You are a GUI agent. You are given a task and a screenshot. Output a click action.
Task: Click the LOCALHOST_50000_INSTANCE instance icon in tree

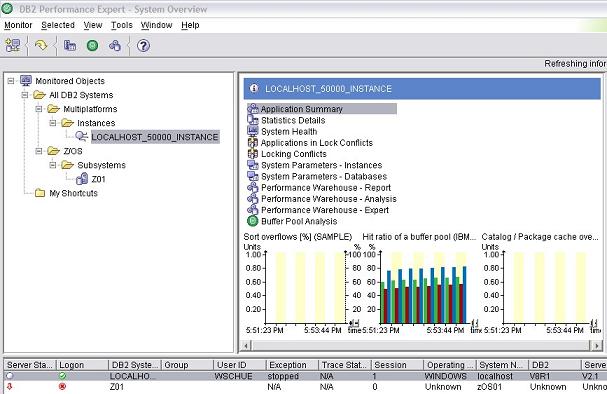[81, 136]
